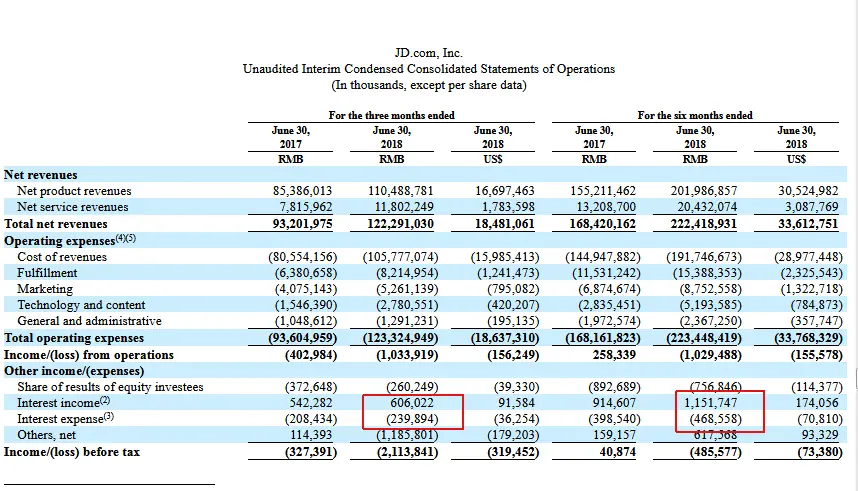Select income from operations value 258,339
Screen dimensions: 858x491
pos(614,355)
